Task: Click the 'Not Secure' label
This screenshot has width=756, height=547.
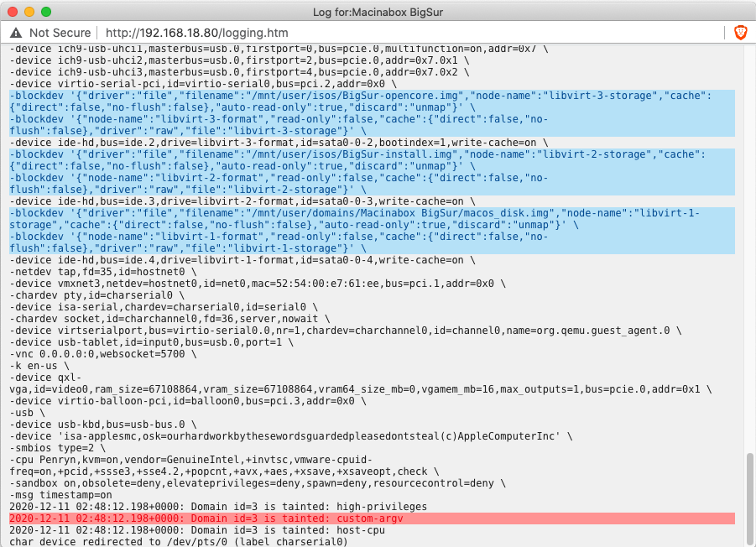Action: 60,33
